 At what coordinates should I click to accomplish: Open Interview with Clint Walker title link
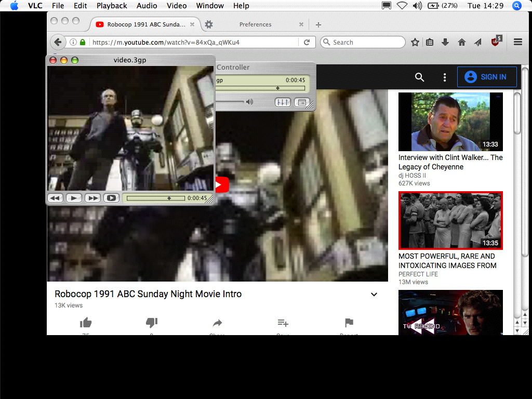pyautogui.click(x=450, y=162)
